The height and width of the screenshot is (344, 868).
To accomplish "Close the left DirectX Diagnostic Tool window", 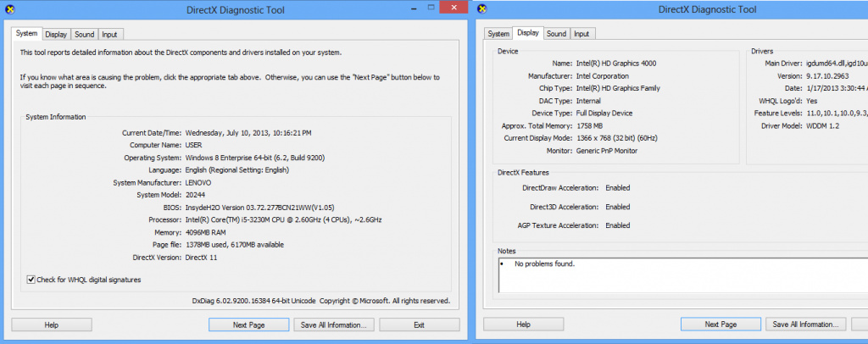I will (454, 7).
